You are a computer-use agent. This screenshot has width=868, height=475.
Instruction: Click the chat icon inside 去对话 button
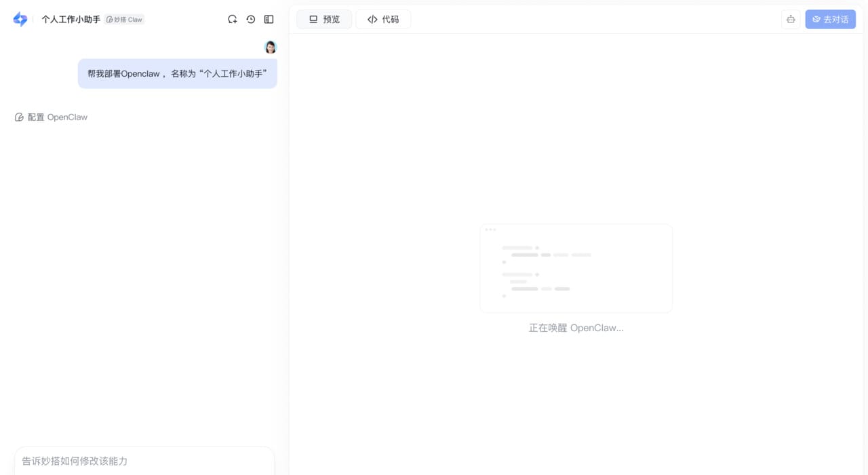point(816,20)
